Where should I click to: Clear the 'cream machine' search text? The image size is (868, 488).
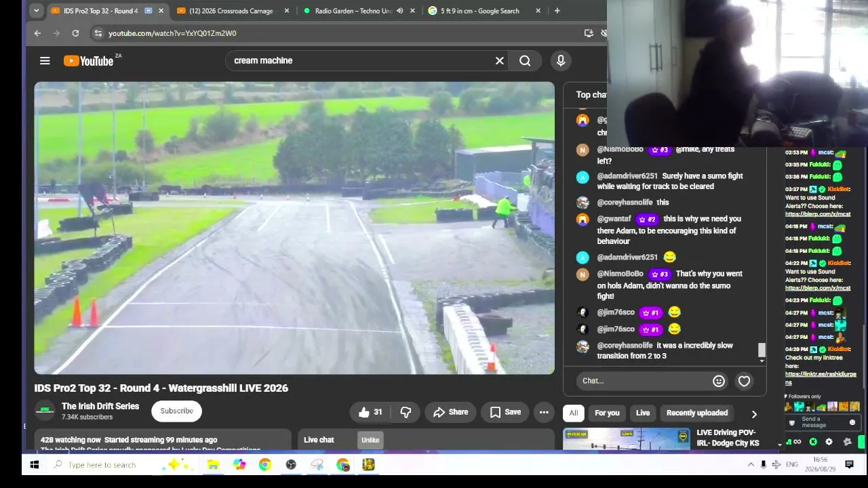pos(500,60)
